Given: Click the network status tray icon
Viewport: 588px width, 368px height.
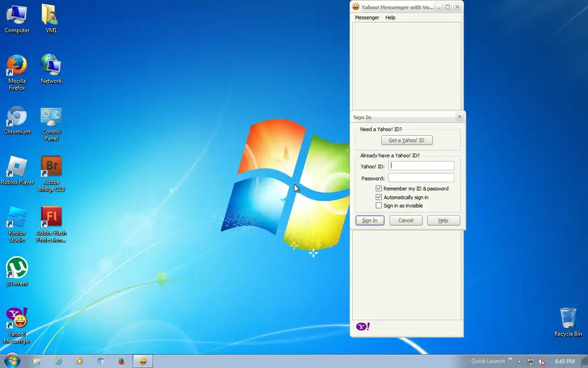Looking at the screenshot, I should click(x=531, y=362).
